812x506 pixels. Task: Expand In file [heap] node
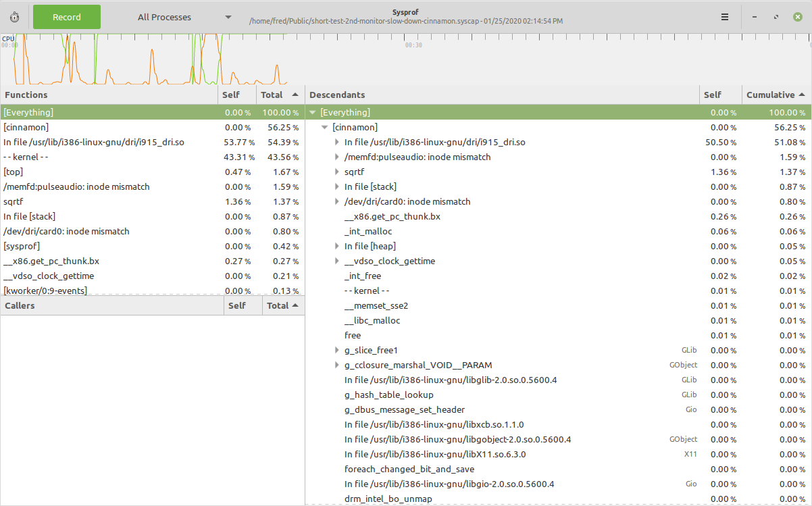[x=337, y=246]
